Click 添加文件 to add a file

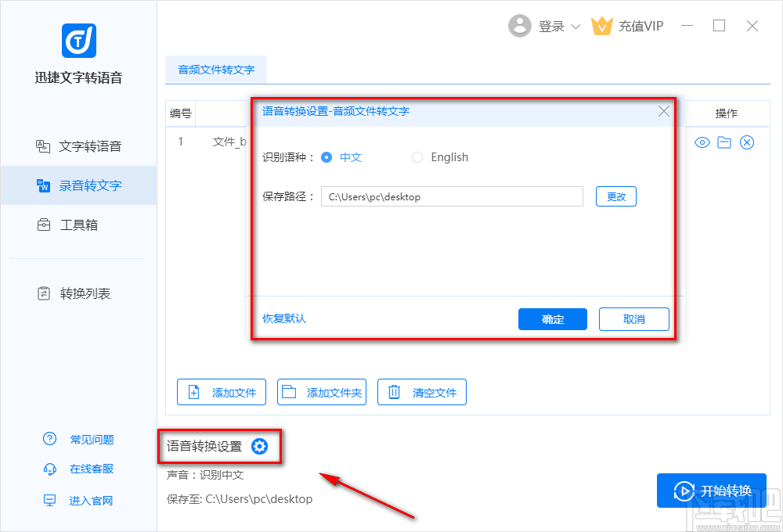pyautogui.click(x=222, y=392)
